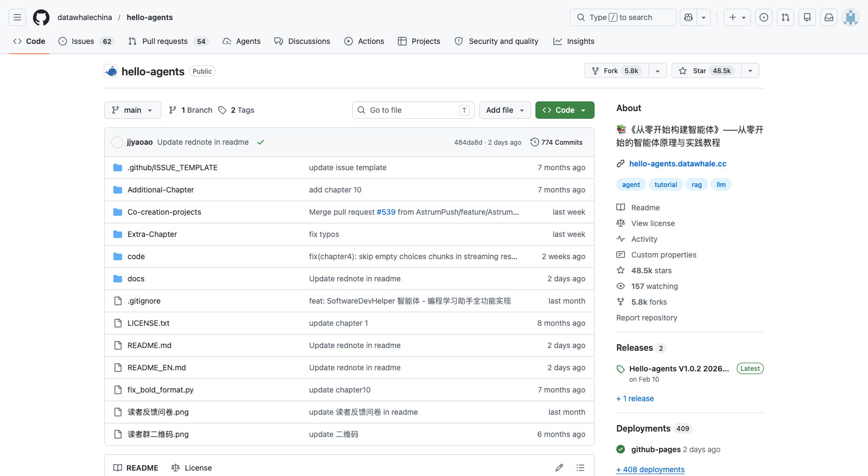The image size is (868, 476).
Task: Open .github/ISSUE_TEMPLATE folder
Action: point(173,168)
